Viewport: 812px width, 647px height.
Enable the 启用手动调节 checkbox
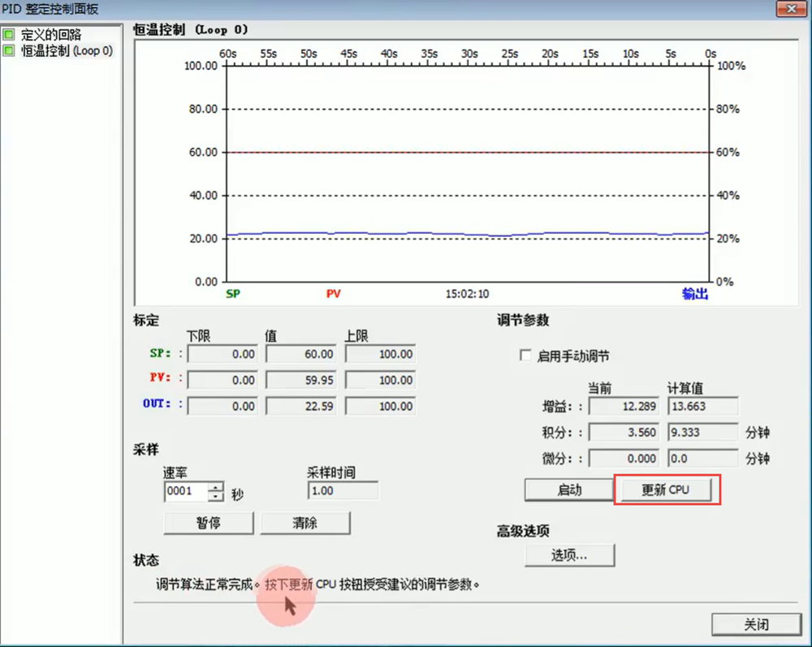click(x=525, y=356)
